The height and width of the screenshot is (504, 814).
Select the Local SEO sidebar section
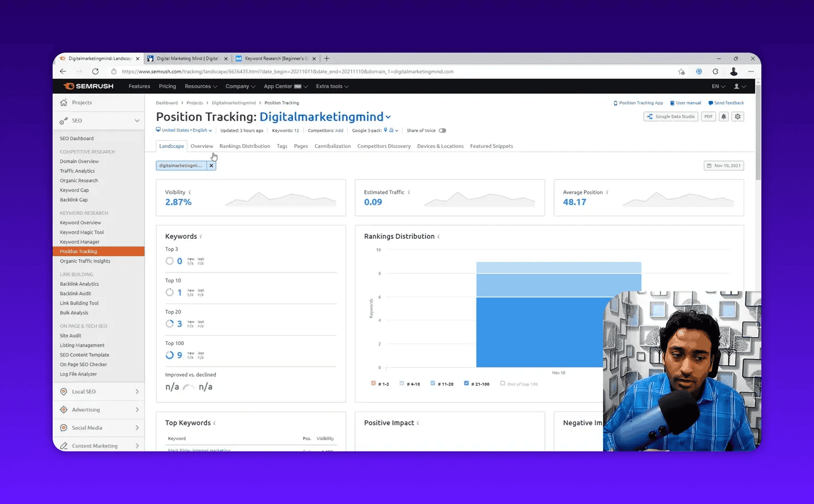[x=84, y=391]
